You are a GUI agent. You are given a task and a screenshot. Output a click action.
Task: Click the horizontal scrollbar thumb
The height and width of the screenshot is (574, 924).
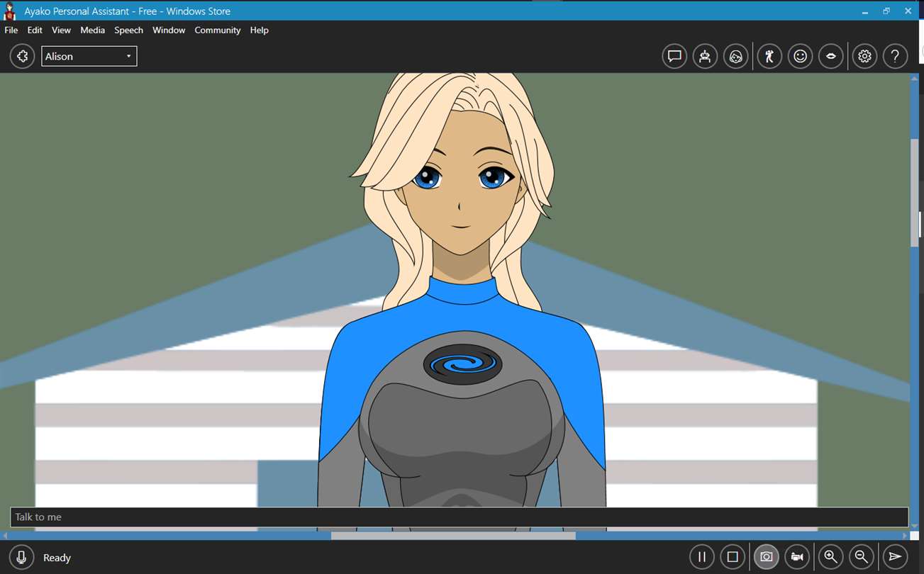(x=453, y=536)
